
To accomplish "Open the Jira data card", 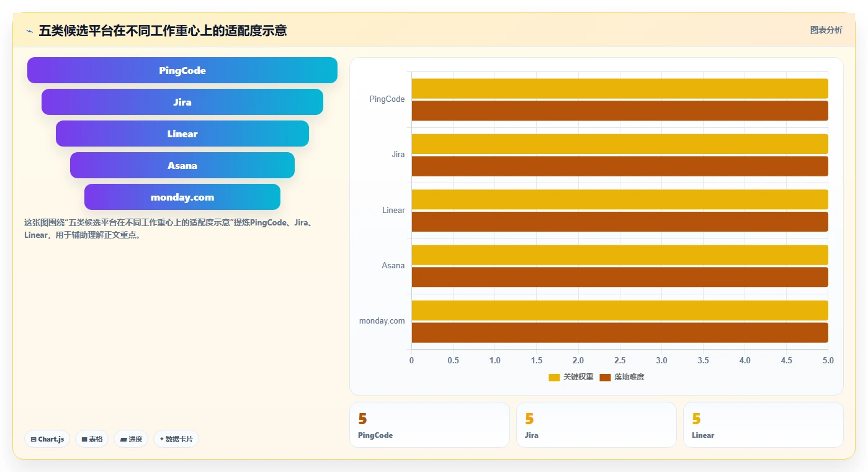I will coord(596,425).
